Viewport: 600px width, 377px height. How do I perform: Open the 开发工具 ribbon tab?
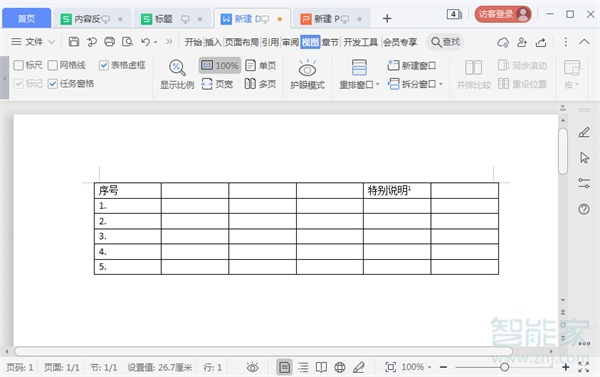(360, 42)
